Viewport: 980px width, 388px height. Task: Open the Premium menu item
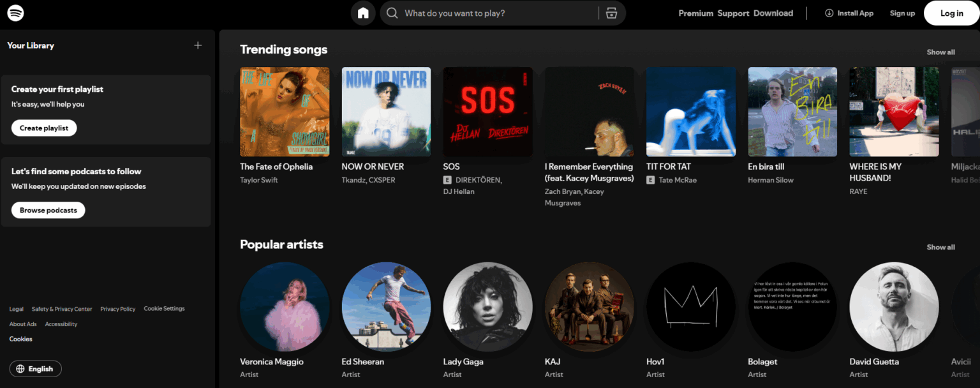point(695,13)
